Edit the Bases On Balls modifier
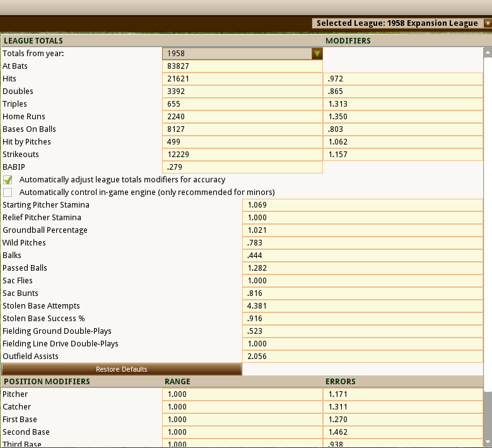492x448 pixels. tap(404, 129)
